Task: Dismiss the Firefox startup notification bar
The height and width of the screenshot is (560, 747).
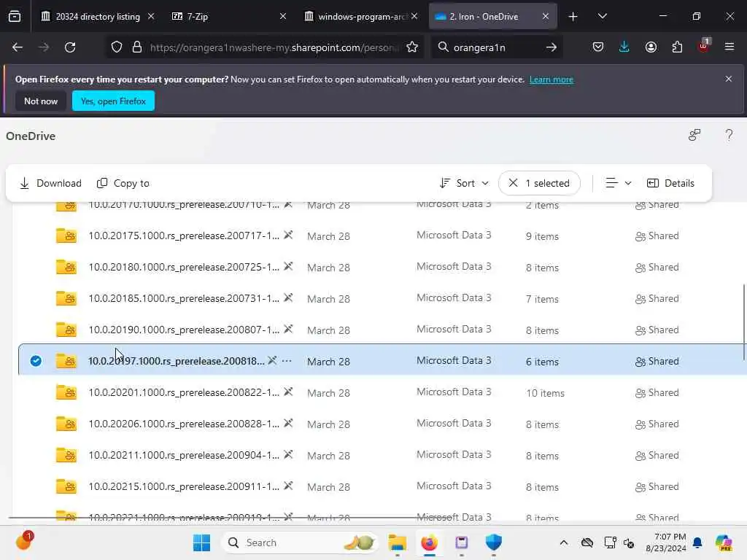Action: [729, 79]
